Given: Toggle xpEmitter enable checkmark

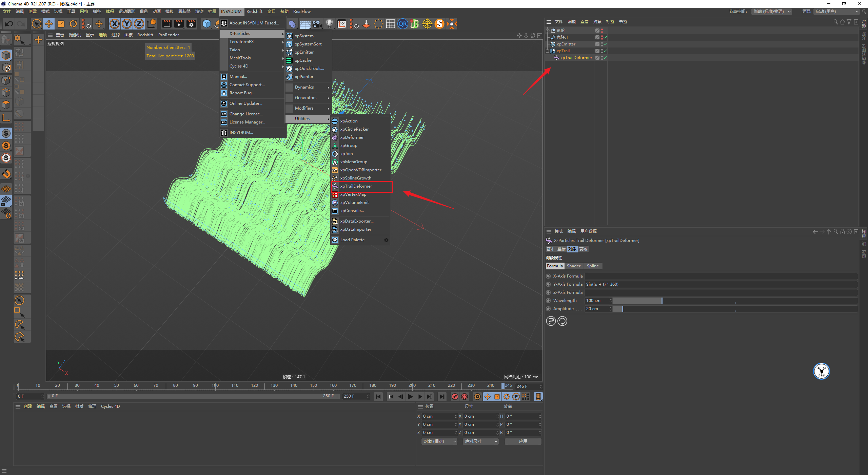Looking at the screenshot, I should tap(605, 44).
